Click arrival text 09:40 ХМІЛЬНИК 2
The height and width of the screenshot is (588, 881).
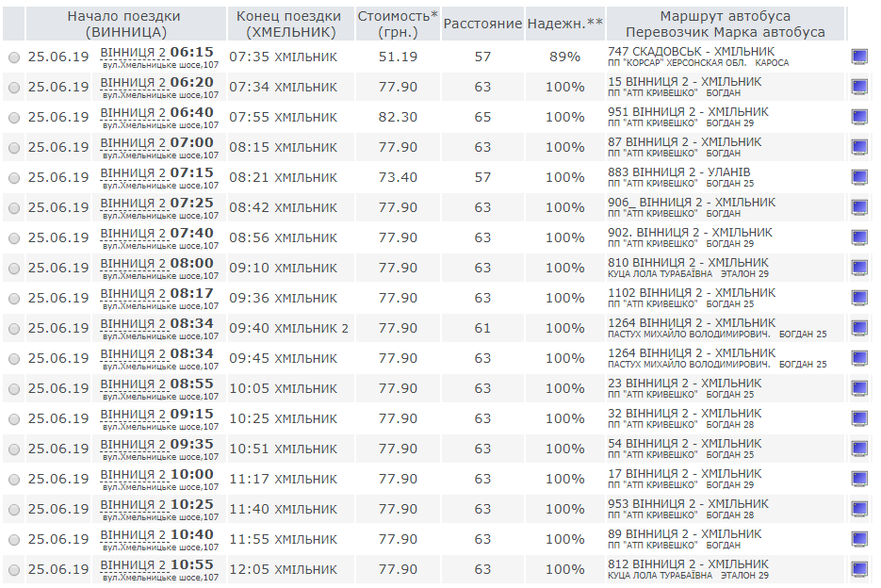[288, 328]
